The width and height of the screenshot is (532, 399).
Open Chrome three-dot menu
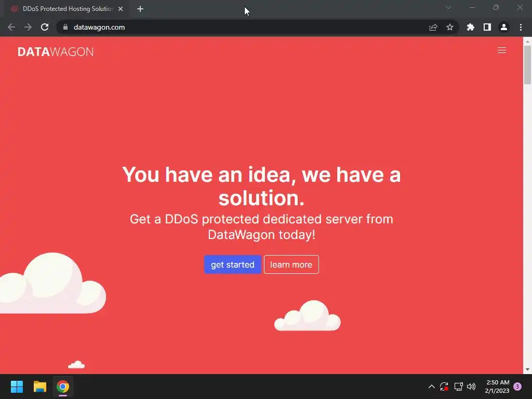(x=521, y=27)
